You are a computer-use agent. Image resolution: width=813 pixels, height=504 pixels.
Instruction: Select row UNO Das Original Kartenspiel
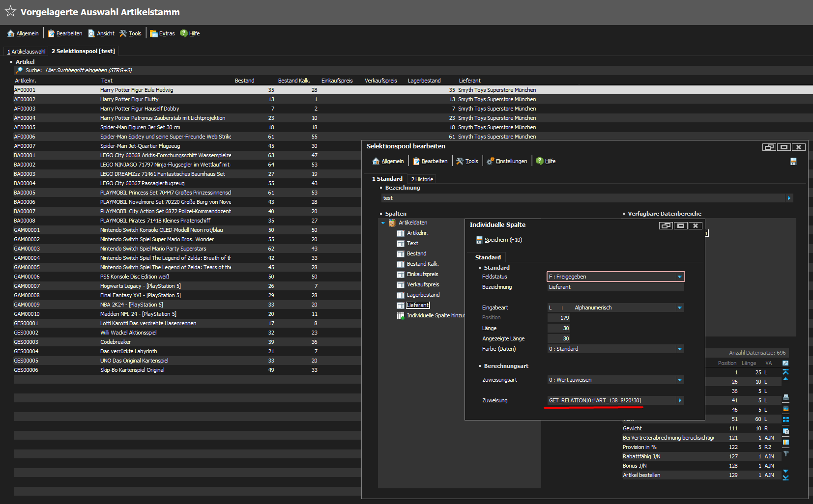187,361
